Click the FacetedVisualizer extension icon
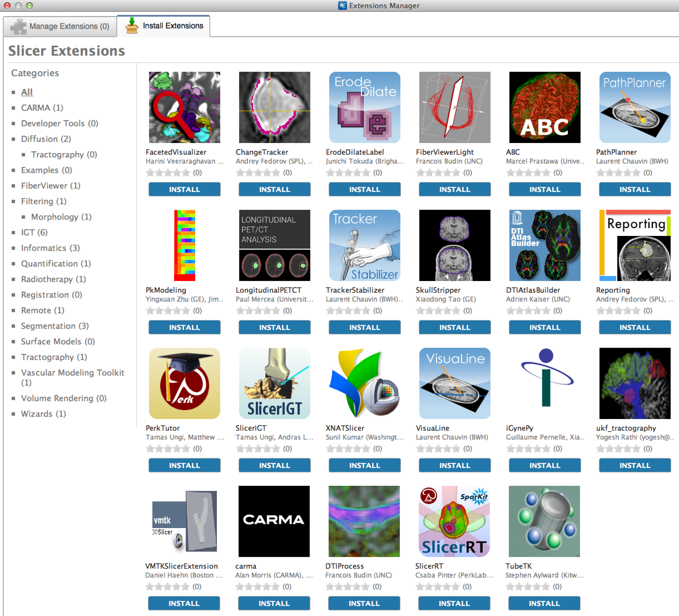This screenshot has height=616, width=679. click(x=184, y=107)
